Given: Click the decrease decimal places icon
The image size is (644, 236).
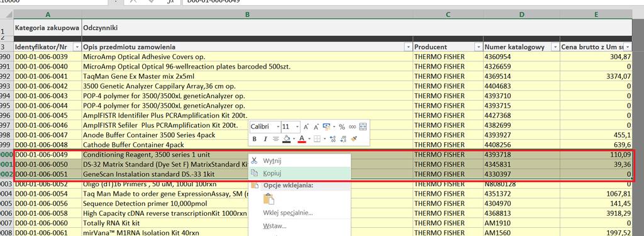Looking at the screenshot, I should tap(343, 139).
